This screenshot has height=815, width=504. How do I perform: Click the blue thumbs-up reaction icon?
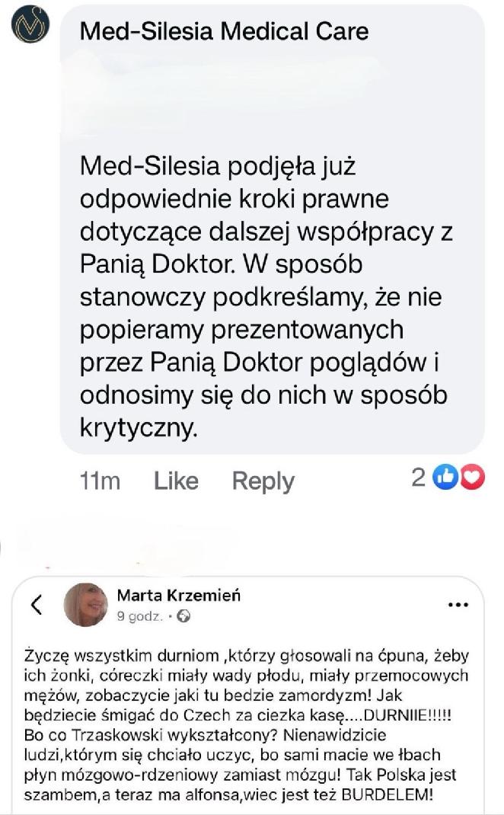click(445, 477)
